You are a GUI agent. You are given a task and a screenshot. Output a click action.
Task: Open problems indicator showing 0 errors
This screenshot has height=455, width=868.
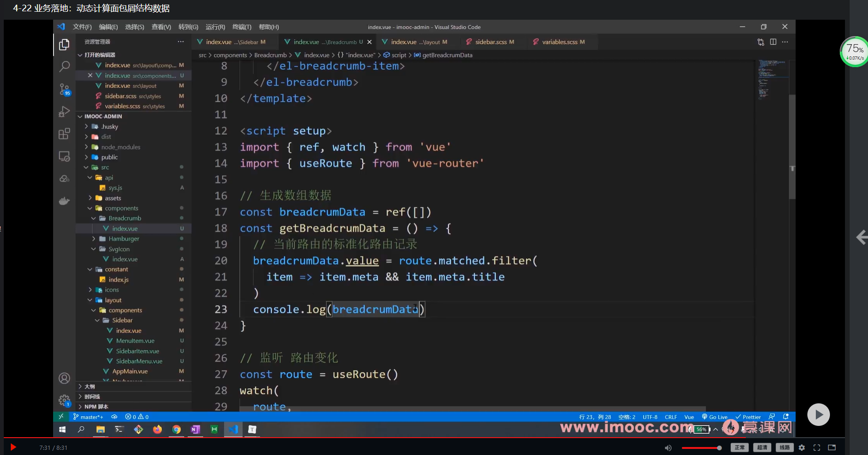pos(137,416)
